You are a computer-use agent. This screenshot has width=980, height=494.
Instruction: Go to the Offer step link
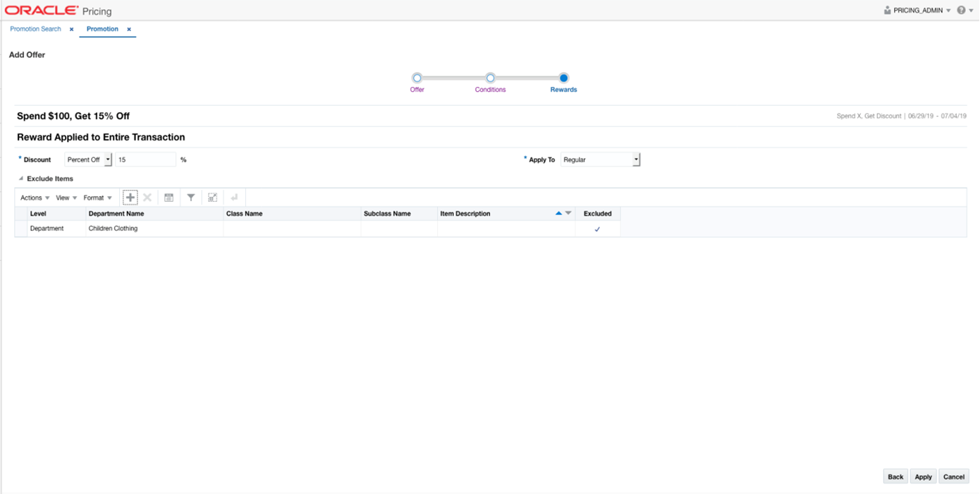[417, 90]
